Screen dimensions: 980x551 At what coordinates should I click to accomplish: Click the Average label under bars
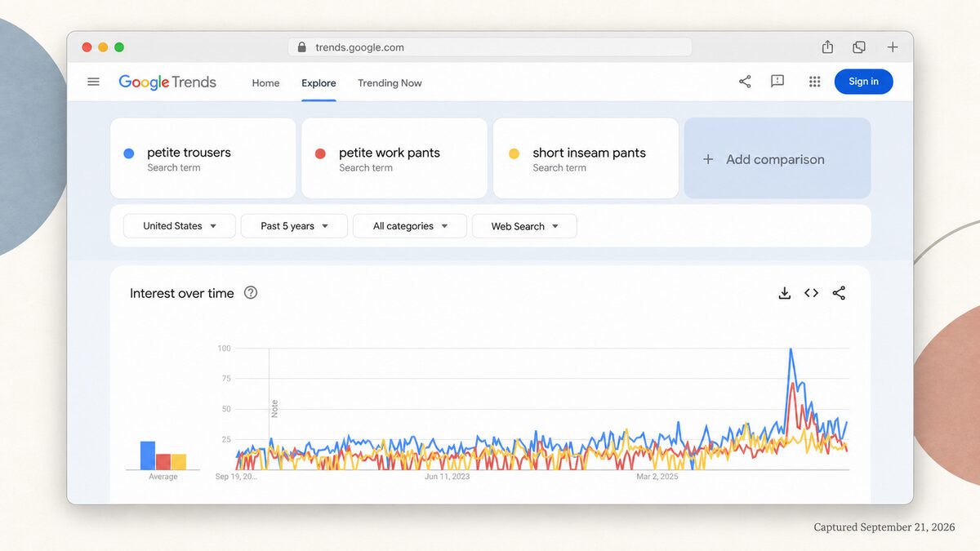163,477
